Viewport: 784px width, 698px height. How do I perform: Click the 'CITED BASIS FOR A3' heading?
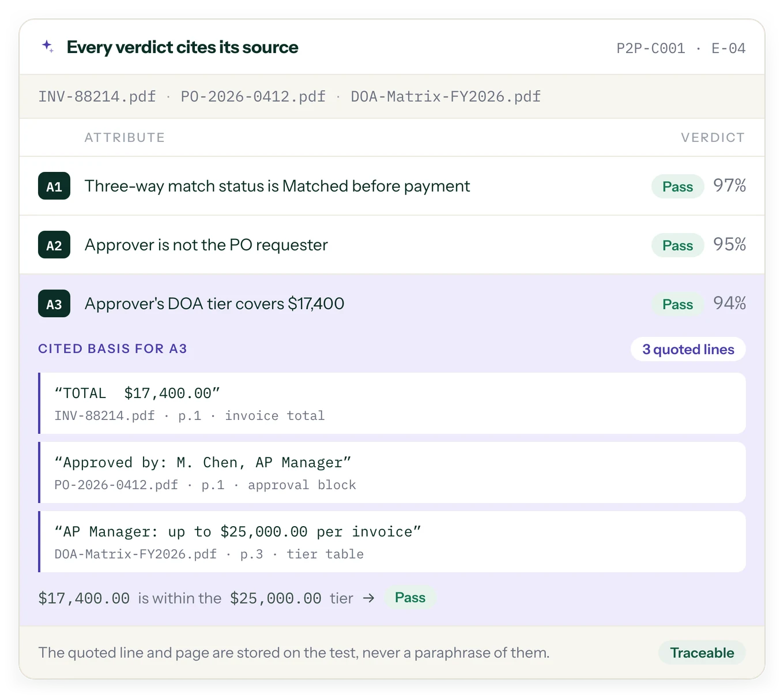pos(112,348)
